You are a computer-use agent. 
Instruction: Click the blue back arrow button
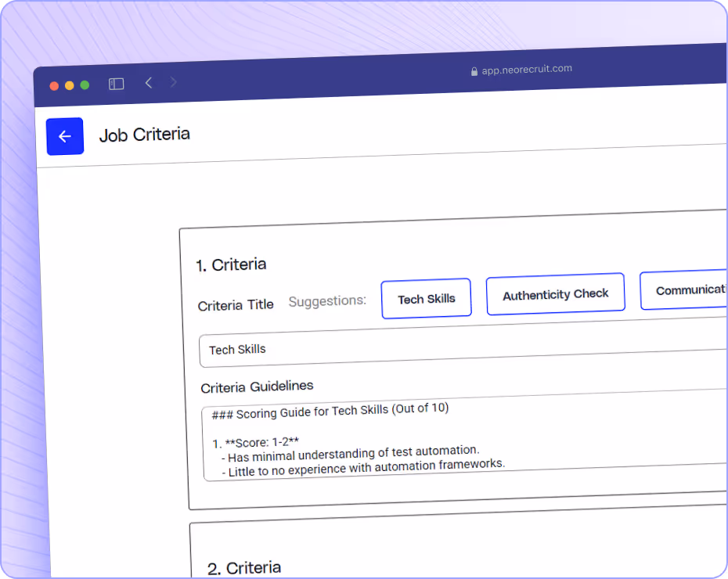coord(65,136)
